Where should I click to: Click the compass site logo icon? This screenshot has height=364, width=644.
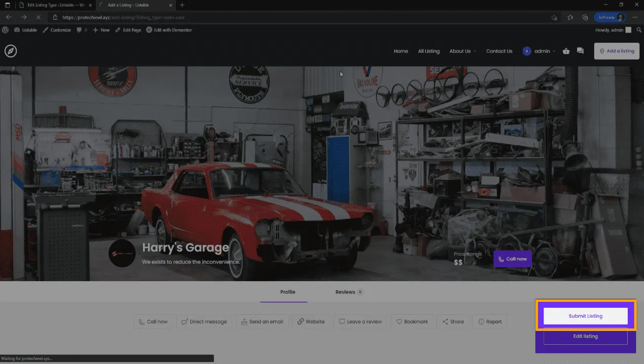[x=10, y=51]
